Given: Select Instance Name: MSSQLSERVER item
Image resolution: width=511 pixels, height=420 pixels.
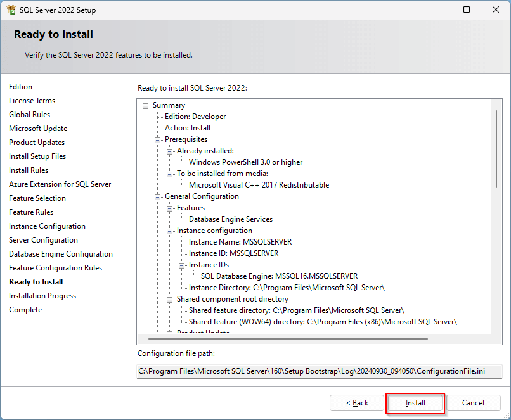Looking at the screenshot, I should pyautogui.click(x=240, y=242).
